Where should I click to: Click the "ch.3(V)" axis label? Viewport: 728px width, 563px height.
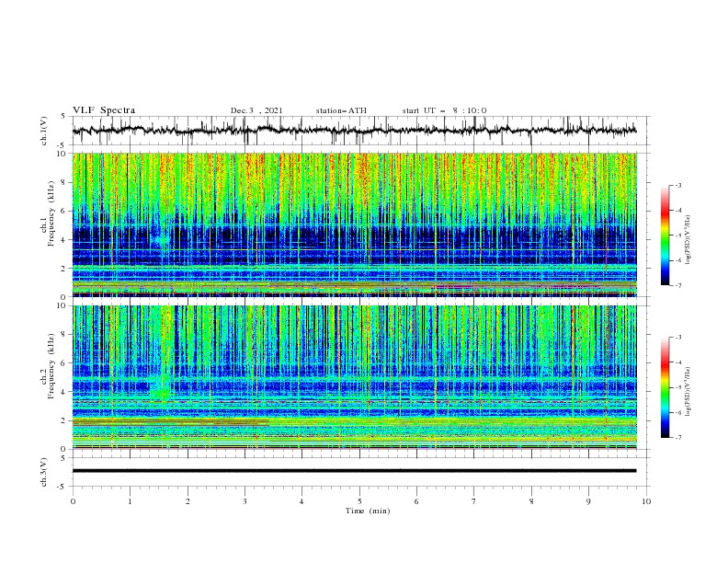44,472
